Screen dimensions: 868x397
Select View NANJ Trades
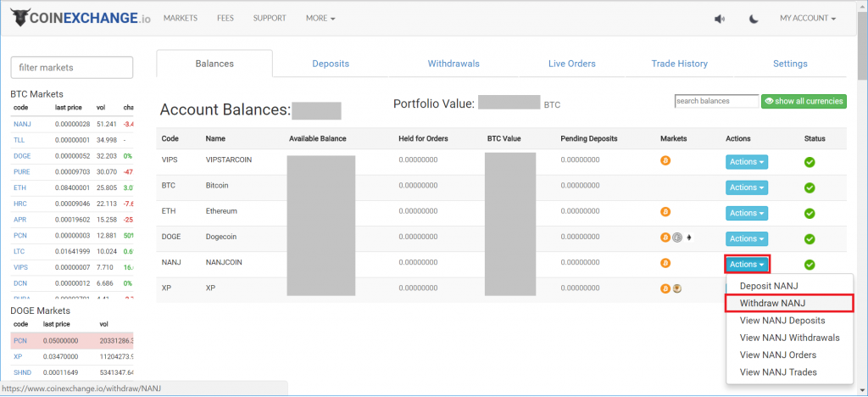point(789,372)
